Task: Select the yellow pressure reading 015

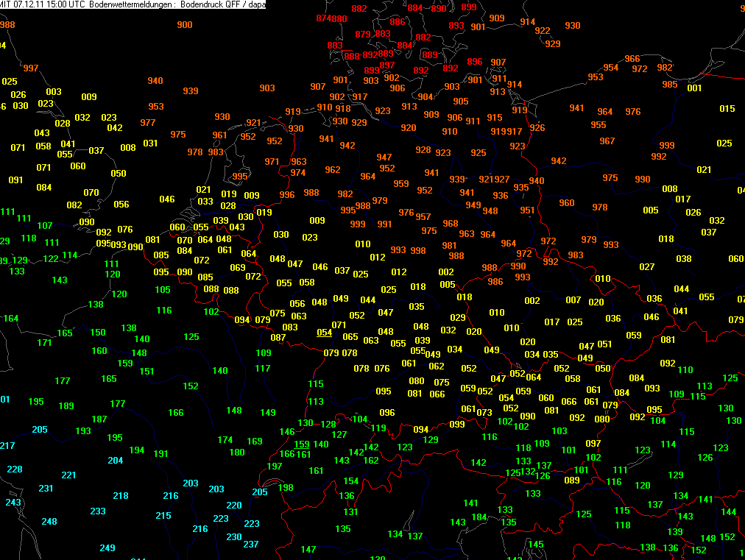Action: (727, 109)
